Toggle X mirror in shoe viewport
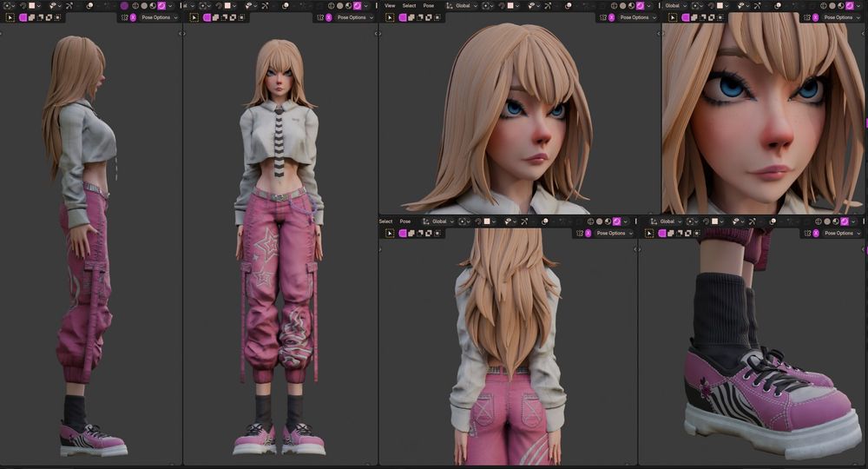This screenshot has height=469, width=868. [x=816, y=233]
